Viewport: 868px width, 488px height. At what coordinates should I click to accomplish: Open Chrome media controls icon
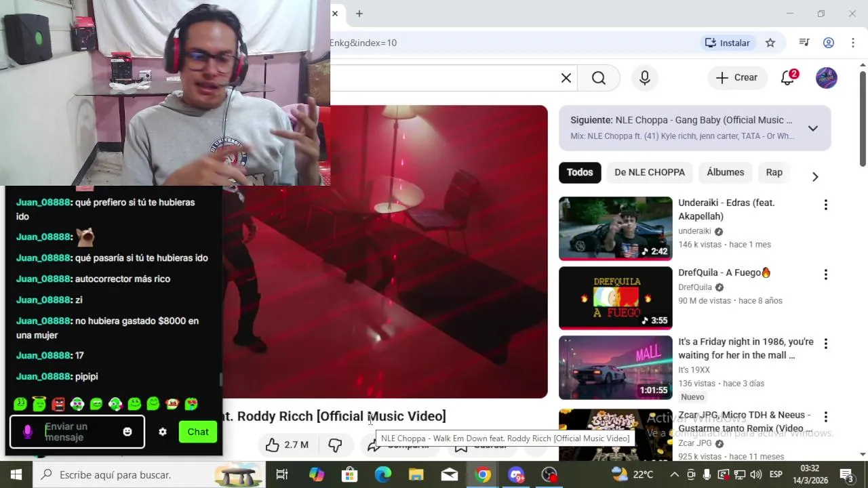pos(804,43)
